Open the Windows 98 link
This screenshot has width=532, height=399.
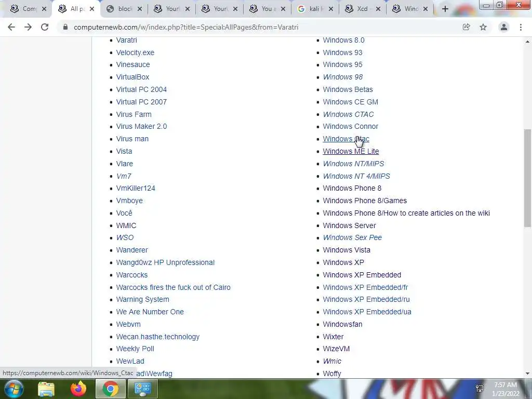[x=343, y=77]
